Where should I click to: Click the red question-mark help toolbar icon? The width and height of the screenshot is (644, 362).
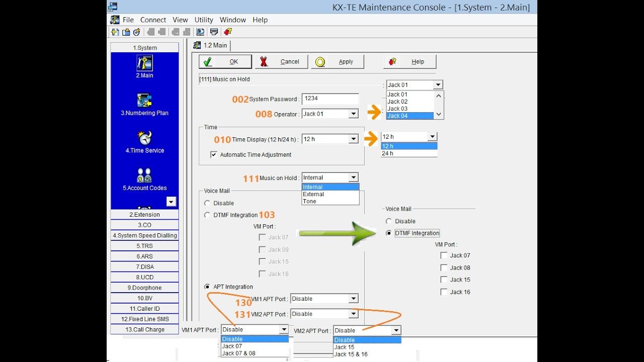coord(228,32)
